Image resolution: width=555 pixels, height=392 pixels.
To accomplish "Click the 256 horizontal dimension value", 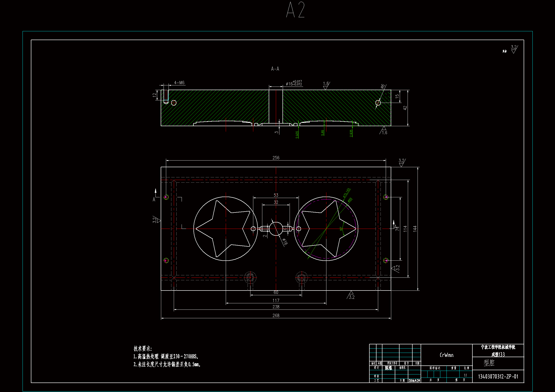I will (276, 158).
